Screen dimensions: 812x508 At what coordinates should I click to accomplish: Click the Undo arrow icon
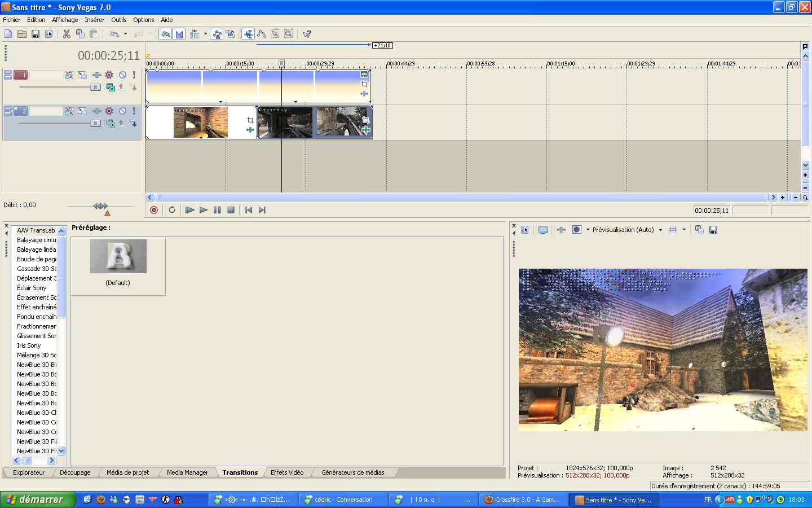tap(114, 34)
